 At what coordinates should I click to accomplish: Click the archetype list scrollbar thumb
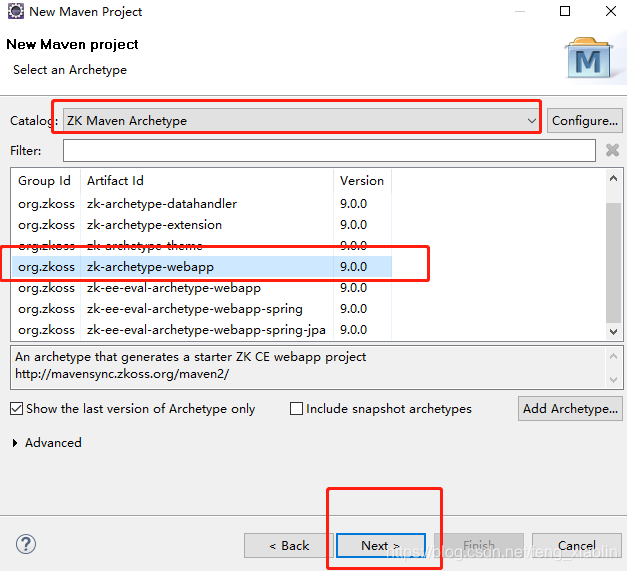613,262
